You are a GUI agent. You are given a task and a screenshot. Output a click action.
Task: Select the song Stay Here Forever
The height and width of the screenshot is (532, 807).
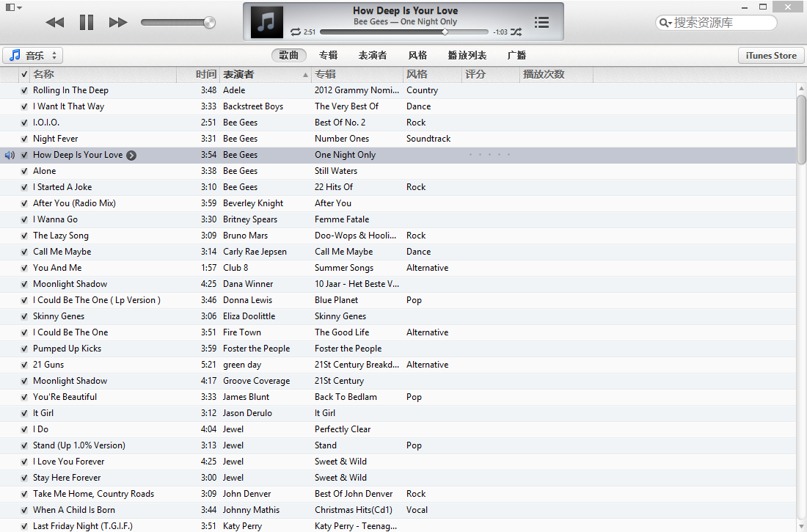pos(67,478)
